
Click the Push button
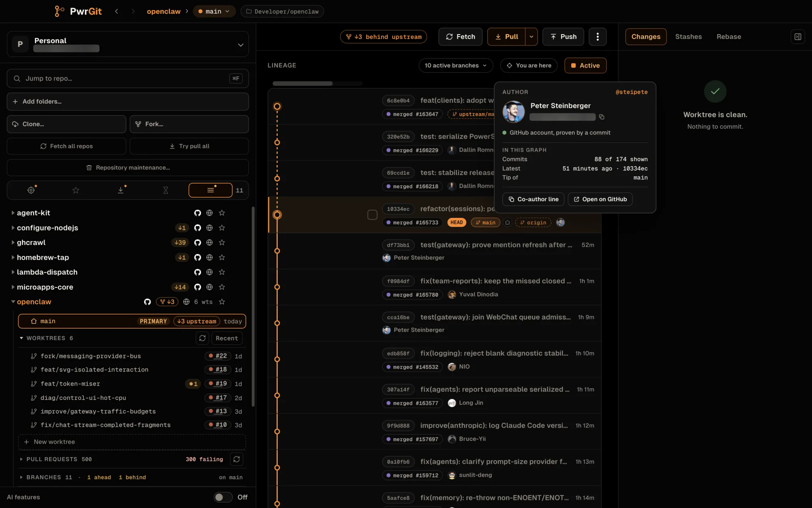pos(563,37)
